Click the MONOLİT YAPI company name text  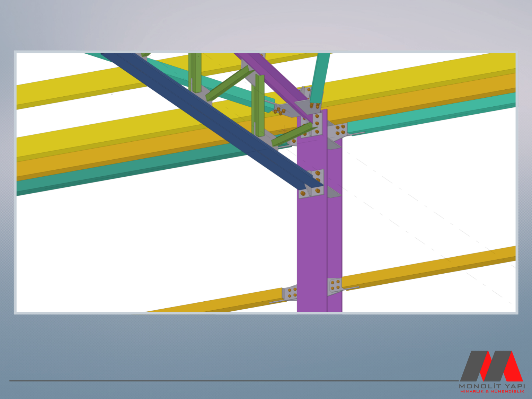tap(491, 386)
